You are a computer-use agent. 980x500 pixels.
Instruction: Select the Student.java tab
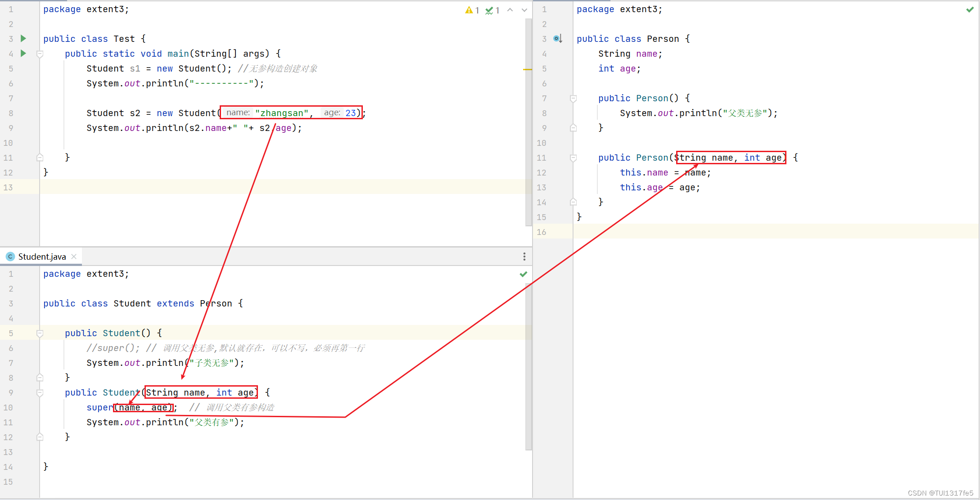tap(42, 257)
